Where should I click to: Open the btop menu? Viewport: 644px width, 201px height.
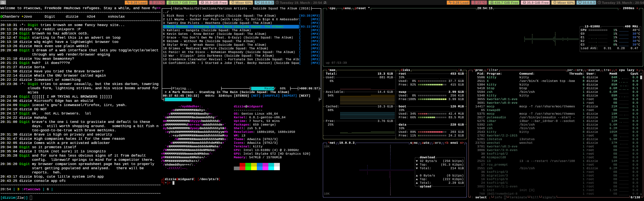tap(347, 8)
